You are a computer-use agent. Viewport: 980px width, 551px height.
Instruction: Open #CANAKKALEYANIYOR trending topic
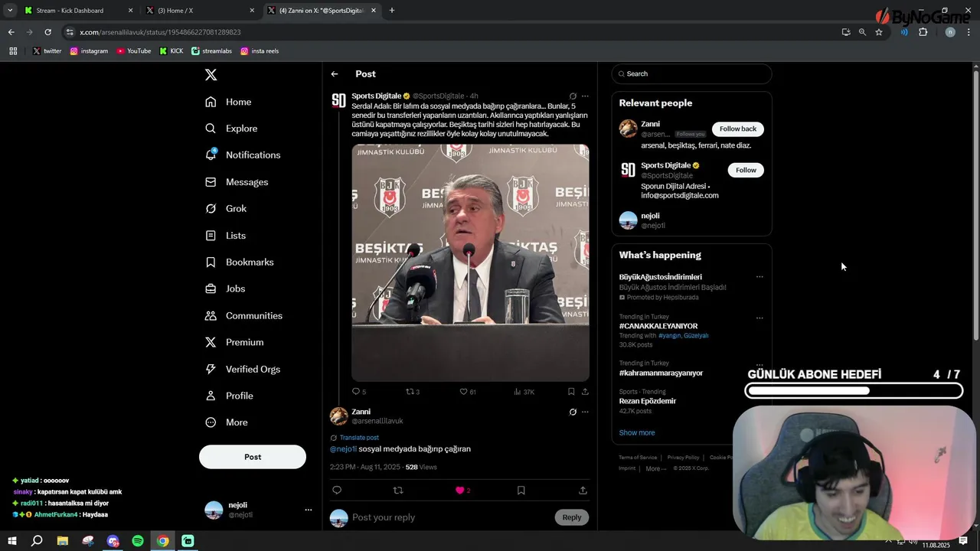658,326
